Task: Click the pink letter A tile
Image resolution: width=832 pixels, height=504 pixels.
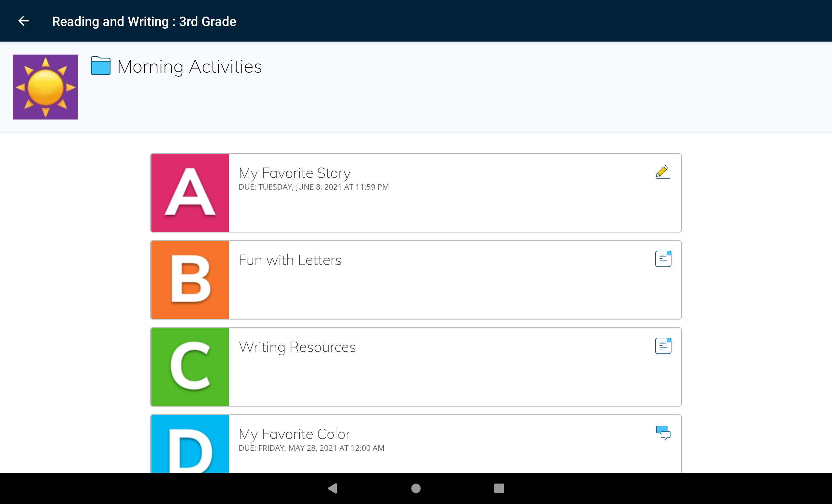Action: coord(190,193)
